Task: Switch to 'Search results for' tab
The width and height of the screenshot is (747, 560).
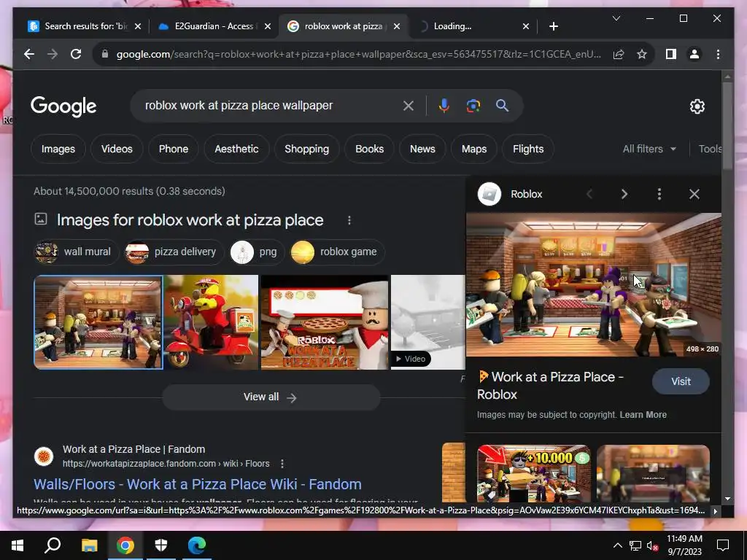Action: (86, 26)
